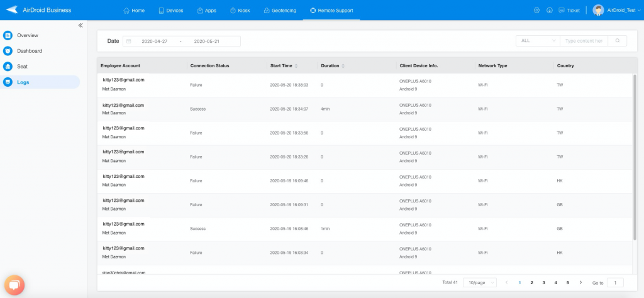This screenshot has height=298, width=644.
Task: Go to page 1
Action: pos(519,282)
